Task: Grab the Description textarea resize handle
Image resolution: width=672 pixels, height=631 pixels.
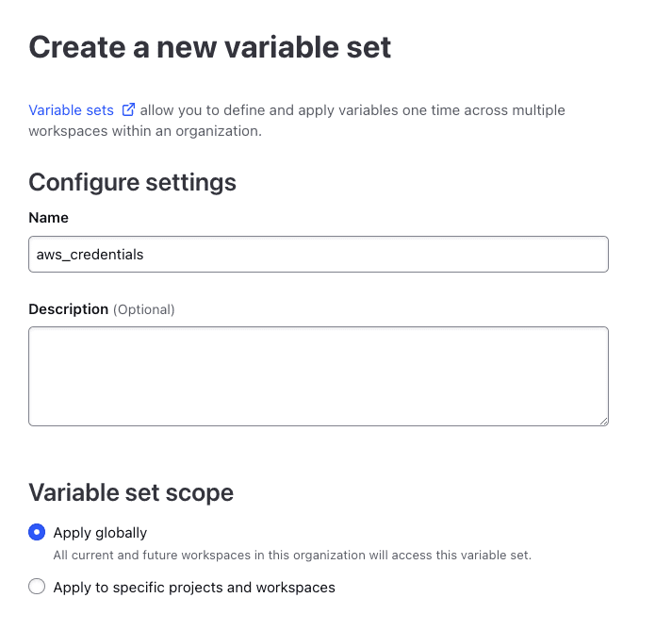Action: pyautogui.click(x=603, y=422)
